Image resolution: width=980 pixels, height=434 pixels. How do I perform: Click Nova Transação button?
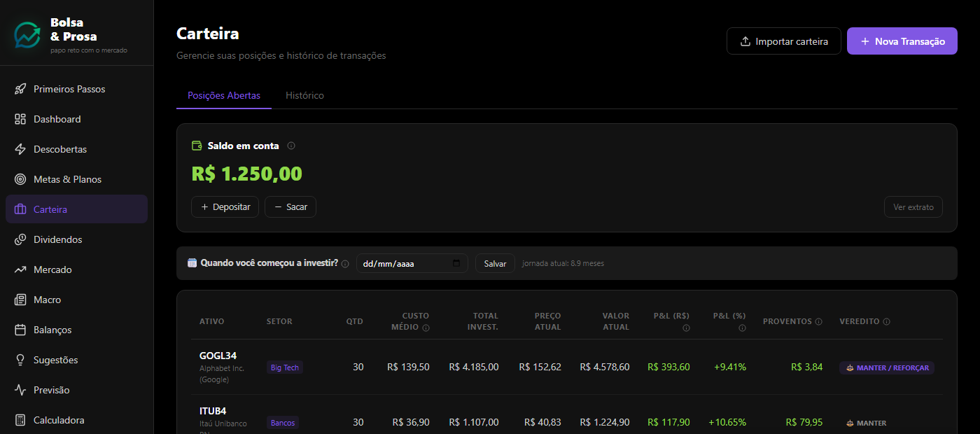click(x=902, y=41)
